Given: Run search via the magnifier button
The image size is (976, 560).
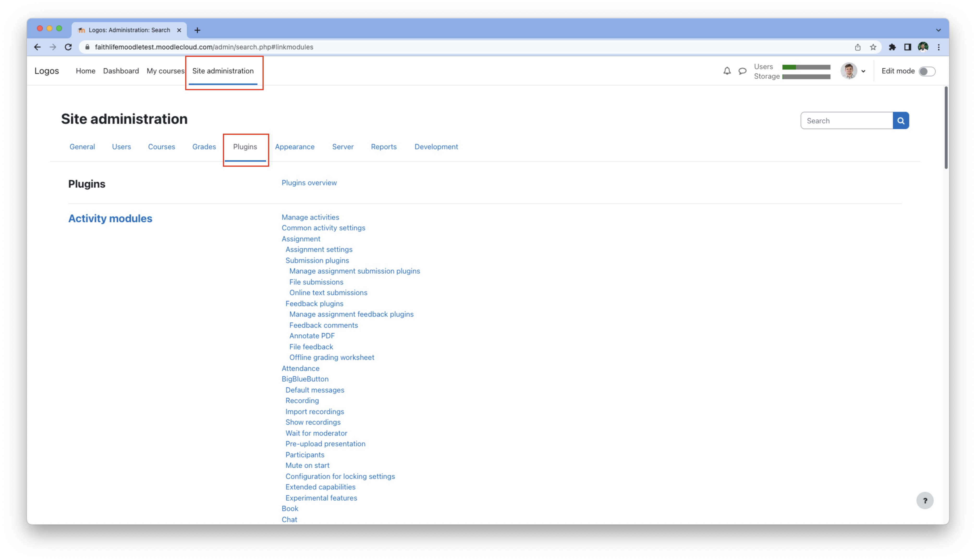Looking at the screenshot, I should [901, 120].
